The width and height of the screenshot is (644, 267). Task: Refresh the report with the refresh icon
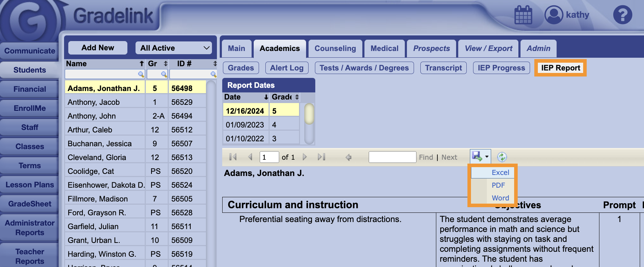click(502, 157)
